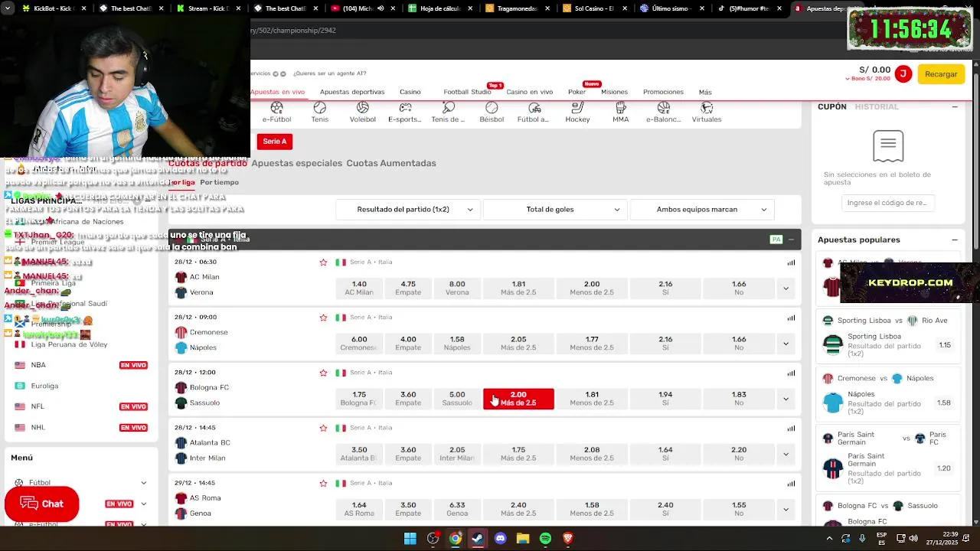Favorite the Cremonese vs Nápoles match star
The width and height of the screenshot is (980, 551).
323,318
